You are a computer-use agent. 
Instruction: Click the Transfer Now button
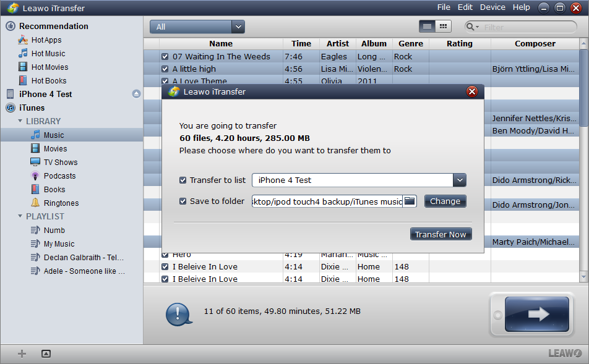coord(441,234)
